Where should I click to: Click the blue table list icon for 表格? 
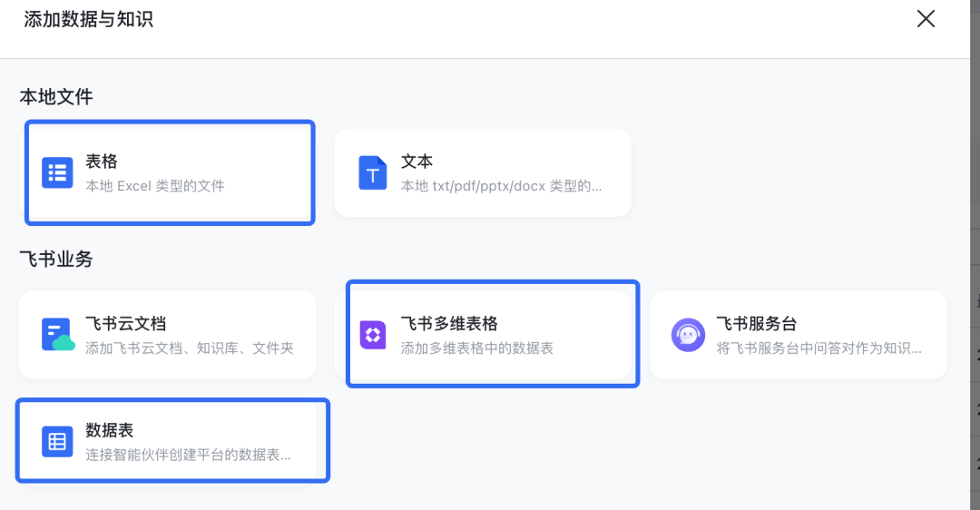click(57, 172)
